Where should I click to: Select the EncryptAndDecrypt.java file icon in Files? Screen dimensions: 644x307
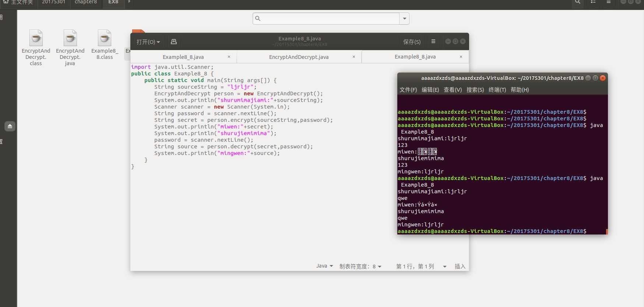coord(70,38)
